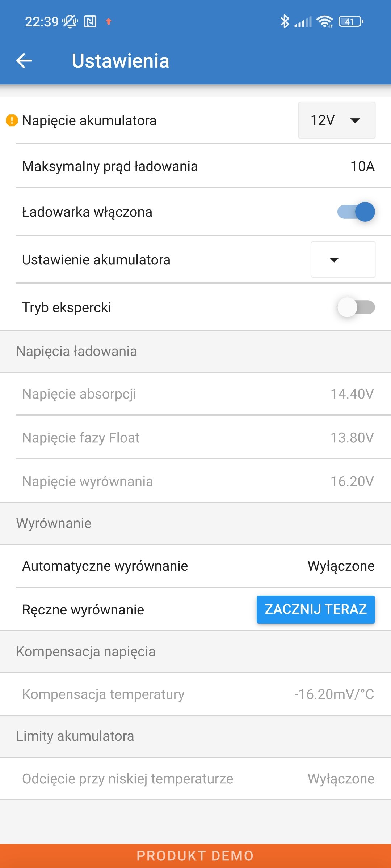Click the orange warning icon beside Napięcie akumulatora
The image size is (391, 868).
(x=12, y=120)
